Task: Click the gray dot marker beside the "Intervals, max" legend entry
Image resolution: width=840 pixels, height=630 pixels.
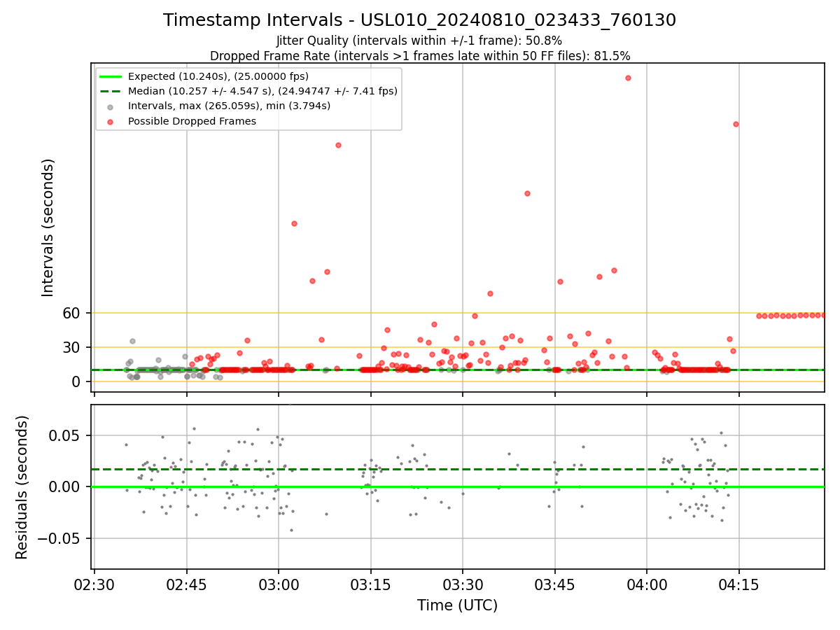Action: pos(111,106)
